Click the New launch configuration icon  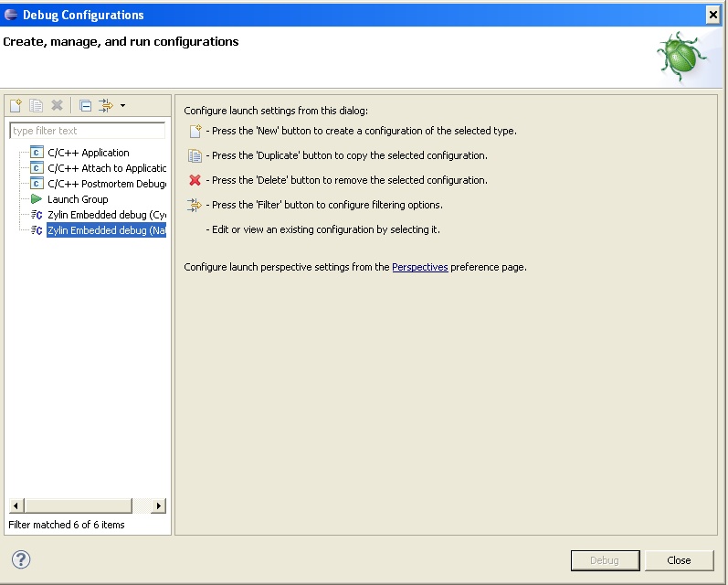click(x=16, y=106)
